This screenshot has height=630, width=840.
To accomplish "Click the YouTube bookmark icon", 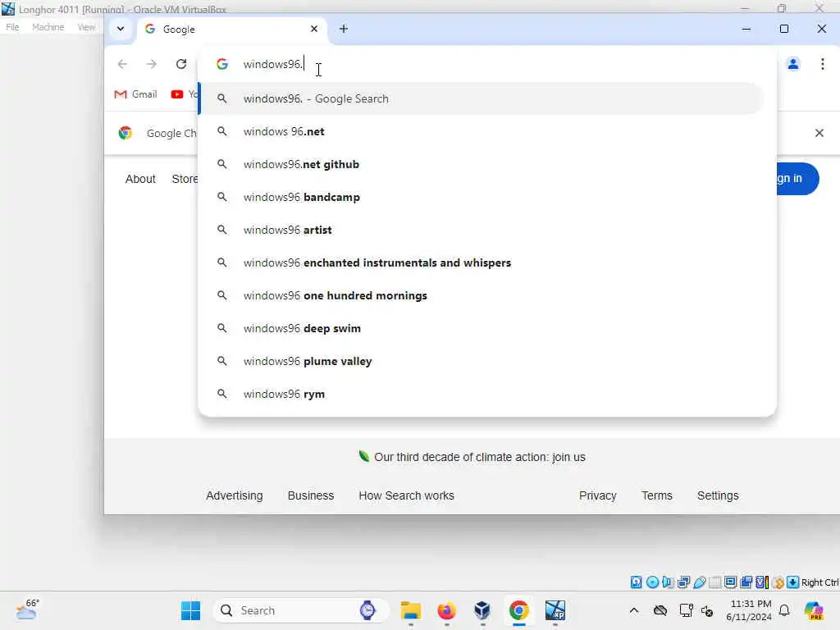I will 177,94.
